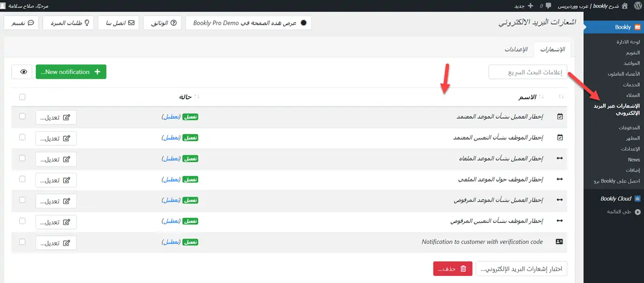Open التقويم calendar page

[633, 53]
